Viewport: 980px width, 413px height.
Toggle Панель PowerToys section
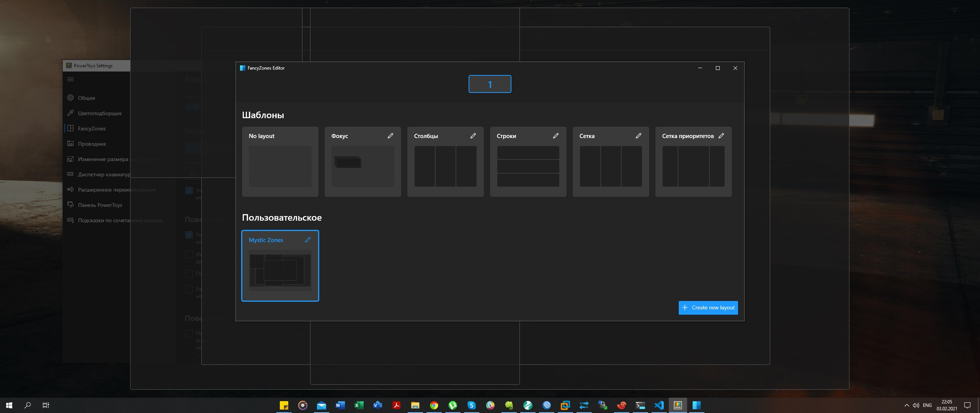[x=100, y=205]
